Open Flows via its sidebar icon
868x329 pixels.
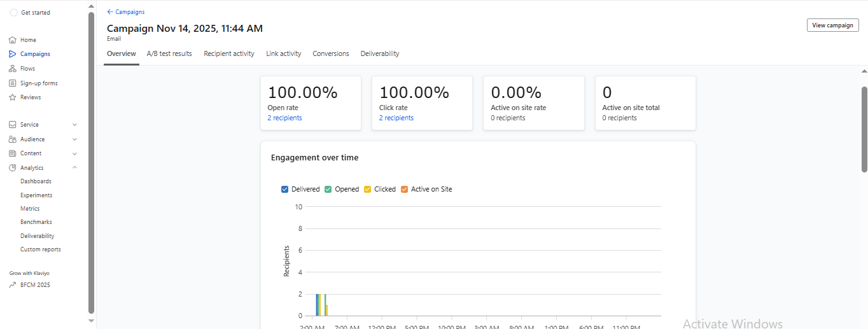pyautogui.click(x=13, y=69)
